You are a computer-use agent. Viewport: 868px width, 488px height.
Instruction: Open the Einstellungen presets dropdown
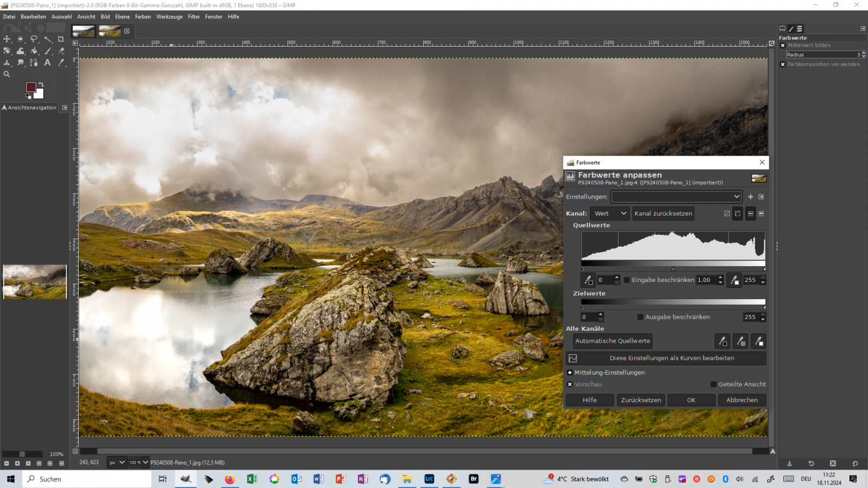pos(676,197)
